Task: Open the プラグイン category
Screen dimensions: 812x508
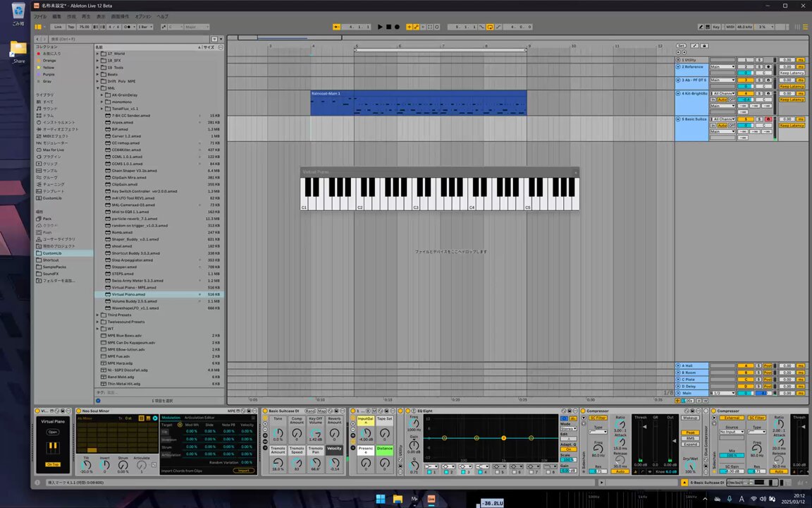Action: (51, 157)
